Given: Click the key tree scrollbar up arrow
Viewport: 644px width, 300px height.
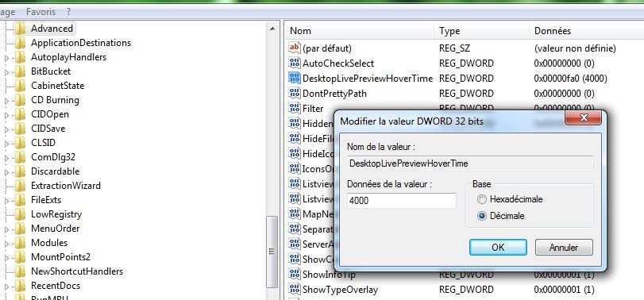Looking at the screenshot, I should coord(272,29).
